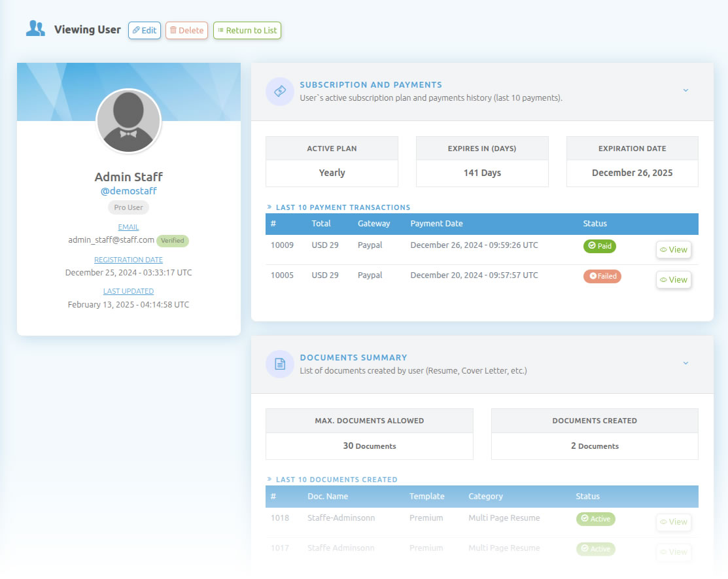Click December 20, 2024 payment date cell
Viewport: 728px width, 579px height.
click(474, 275)
